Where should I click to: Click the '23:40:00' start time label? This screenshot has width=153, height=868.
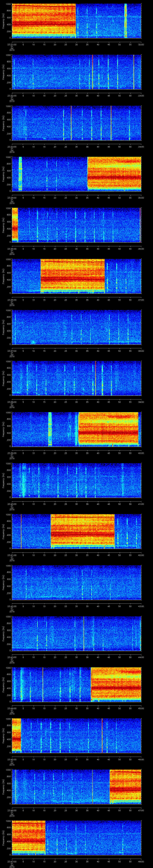pyautogui.click(x=12, y=504)
